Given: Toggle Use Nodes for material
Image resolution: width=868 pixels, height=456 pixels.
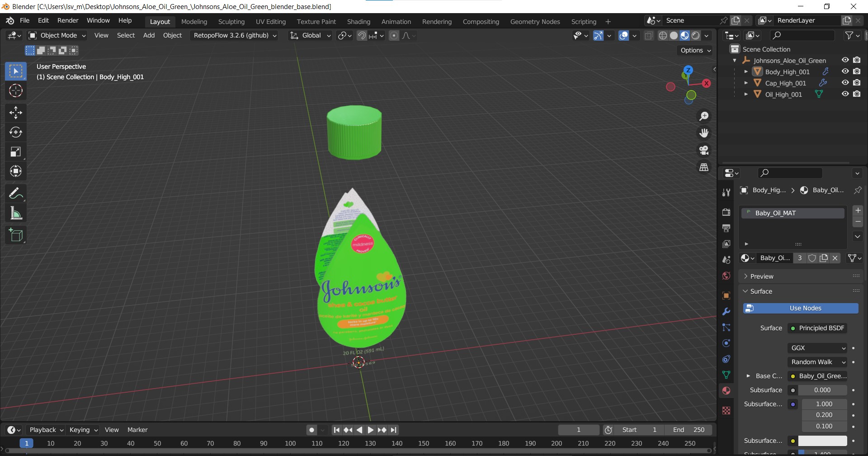Looking at the screenshot, I should pos(801,308).
